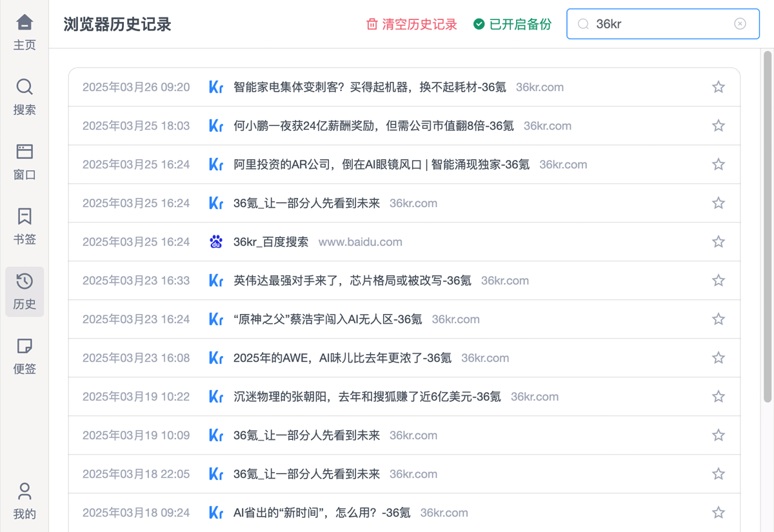
Task: Click timestamp 2025年03月26 09:20
Action: [x=136, y=87]
